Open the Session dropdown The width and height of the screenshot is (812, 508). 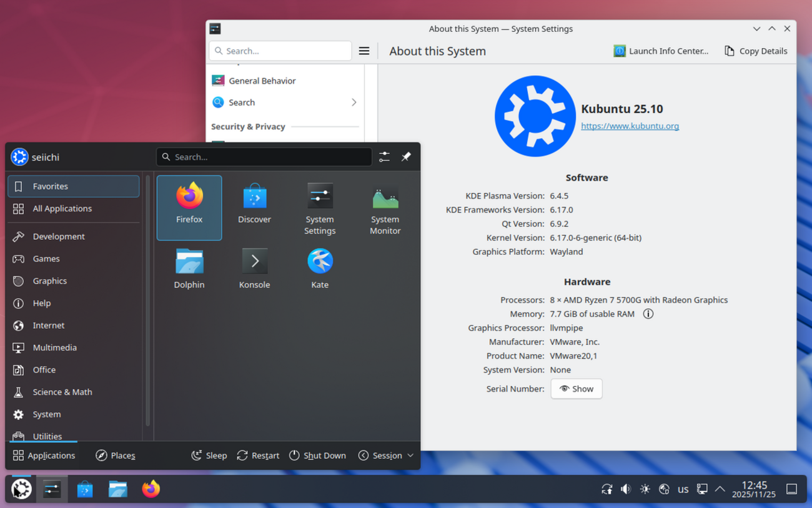(385, 456)
